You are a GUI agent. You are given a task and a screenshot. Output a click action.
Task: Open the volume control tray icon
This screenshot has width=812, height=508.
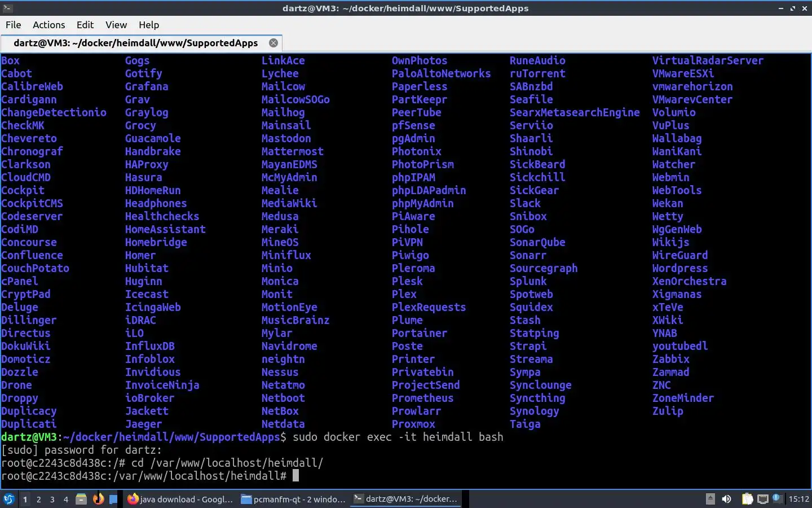tap(727, 499)
